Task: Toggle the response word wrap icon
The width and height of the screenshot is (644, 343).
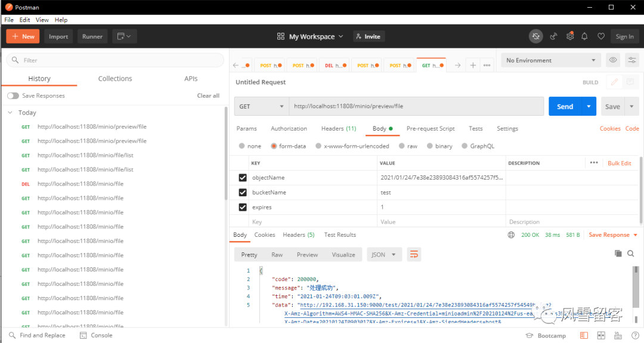Action: click(x=414, y=255)
